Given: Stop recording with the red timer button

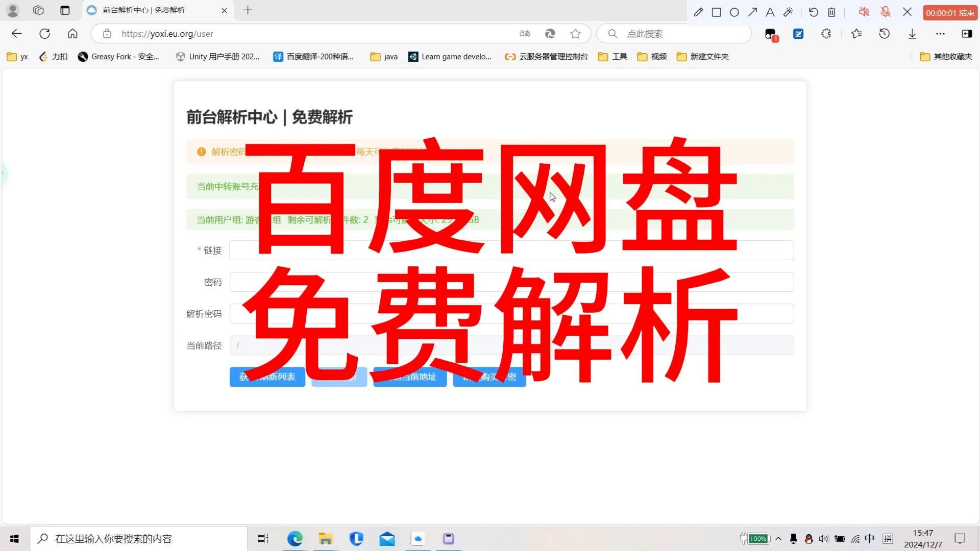Looking at the screenshot, I should [x=950, y=13].
